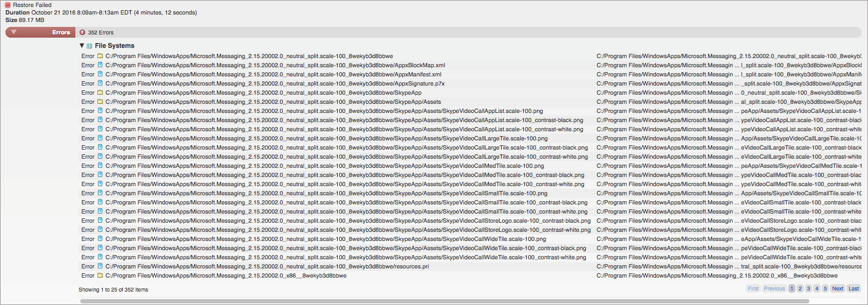Click file icon of SkypeVideoCallStoreLogo contrast-white row

pyautogui.click(x=100, y=230)
